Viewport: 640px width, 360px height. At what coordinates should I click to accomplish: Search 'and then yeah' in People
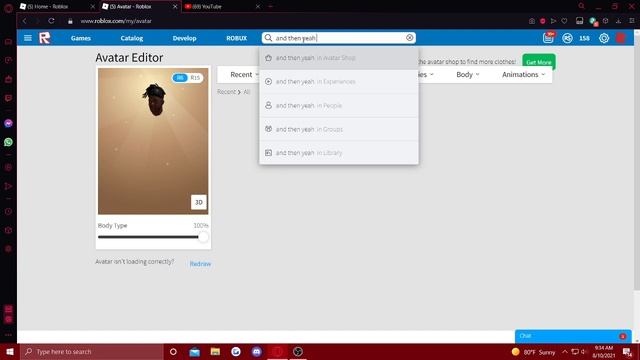point(339,105)
